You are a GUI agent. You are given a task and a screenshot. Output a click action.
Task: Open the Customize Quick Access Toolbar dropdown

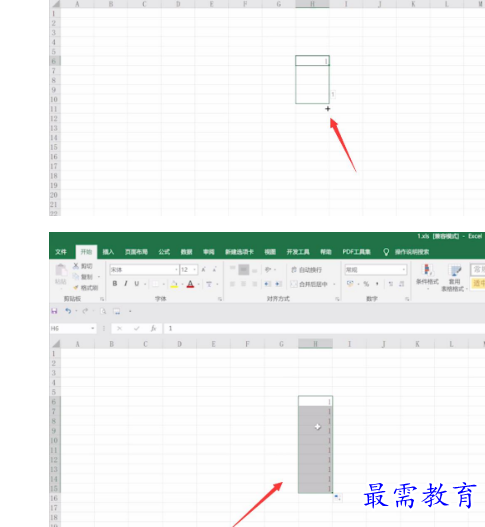pos(130,311)
